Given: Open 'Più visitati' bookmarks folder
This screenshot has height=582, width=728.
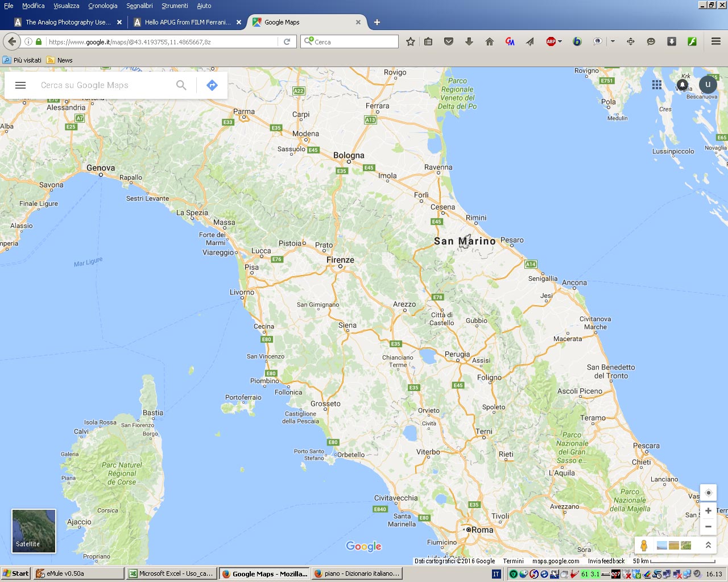Looking at the screenshot, I should [22, 60].
